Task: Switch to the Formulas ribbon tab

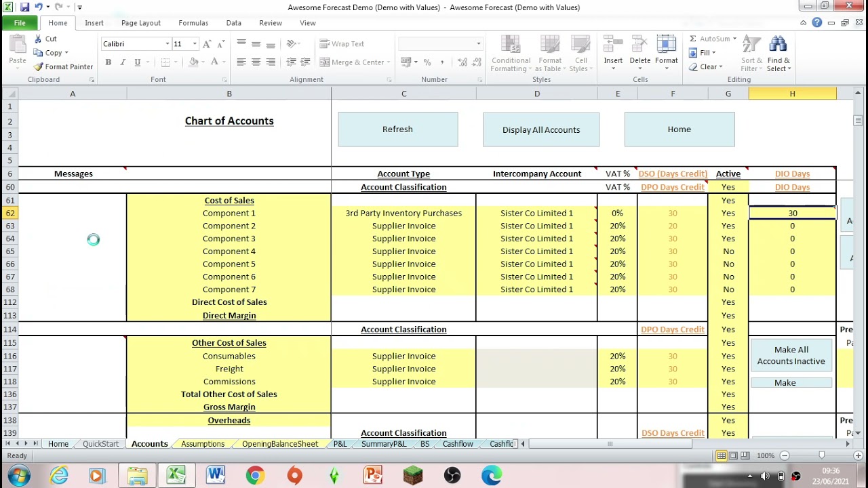Action: click(193, 23)
